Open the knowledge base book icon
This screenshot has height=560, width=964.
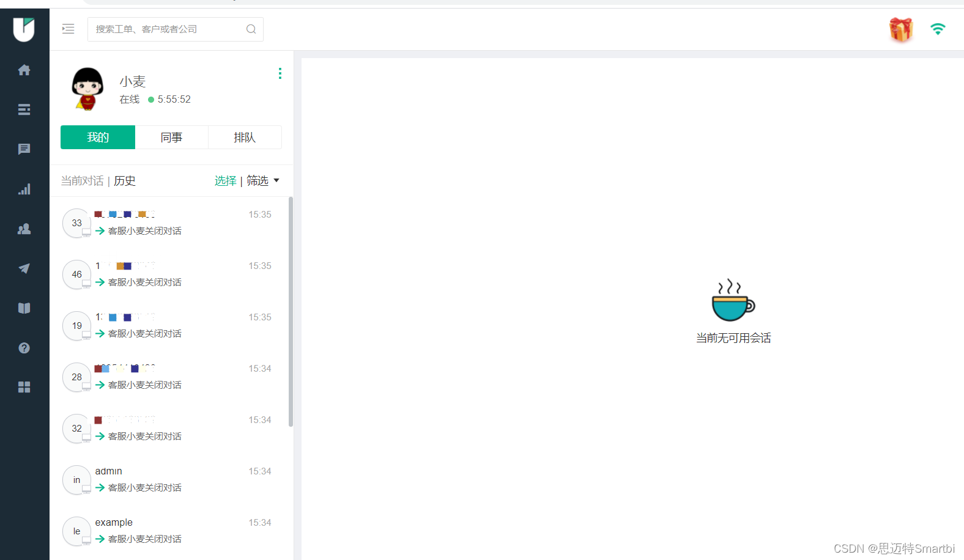click(x=24, y=308)
